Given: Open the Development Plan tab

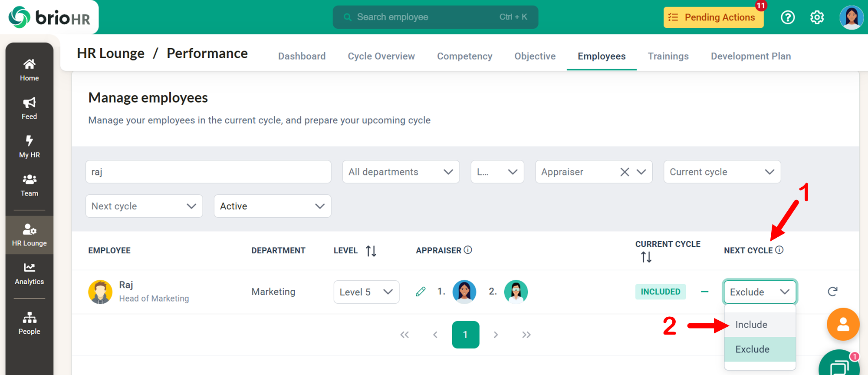Looking at the screenshot, I should point(750,56).
